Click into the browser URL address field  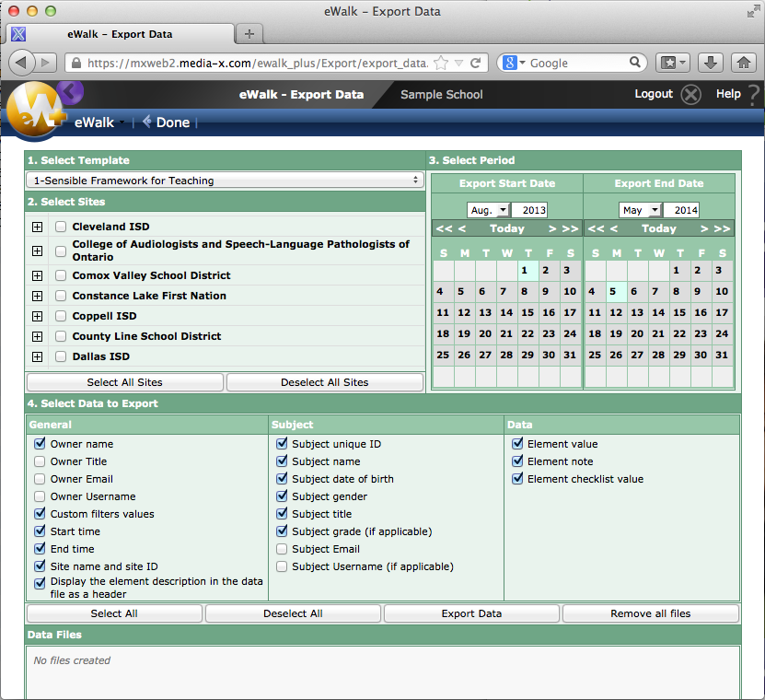258,63
